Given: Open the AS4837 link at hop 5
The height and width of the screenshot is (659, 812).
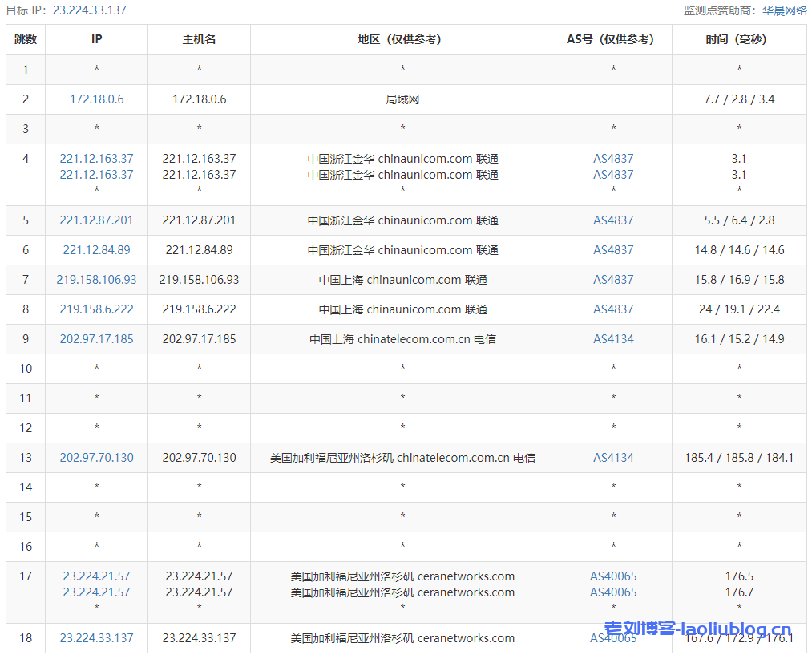Looking at the screenshot, I should (612, 220).
